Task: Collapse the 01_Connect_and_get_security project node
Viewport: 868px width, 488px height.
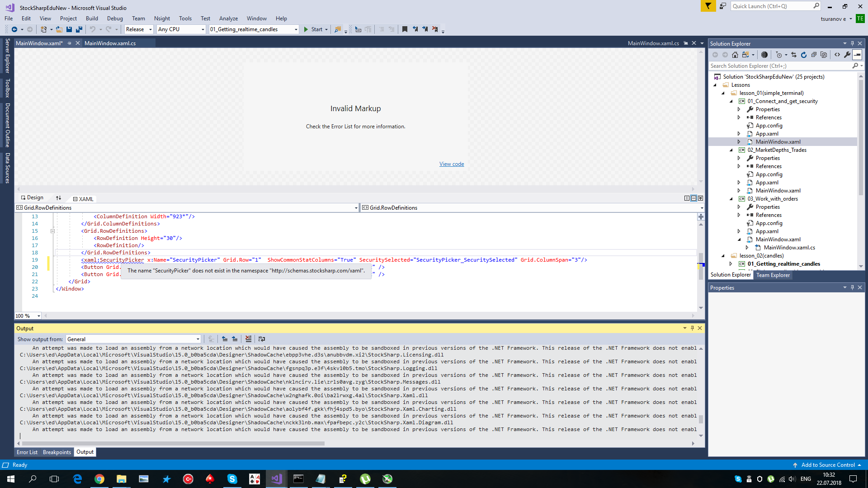Action: click(x=731, y=101)
